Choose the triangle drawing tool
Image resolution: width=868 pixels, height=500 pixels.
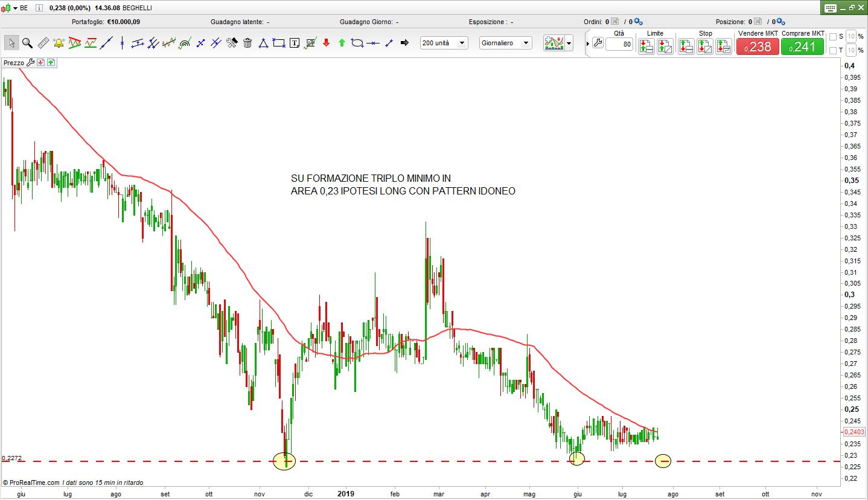(263, 43)
